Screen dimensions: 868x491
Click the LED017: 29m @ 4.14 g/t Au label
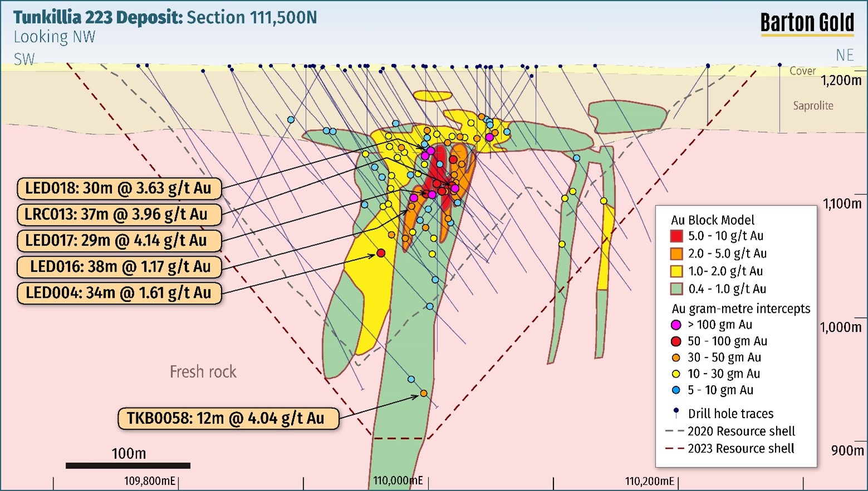click(119, 240)
